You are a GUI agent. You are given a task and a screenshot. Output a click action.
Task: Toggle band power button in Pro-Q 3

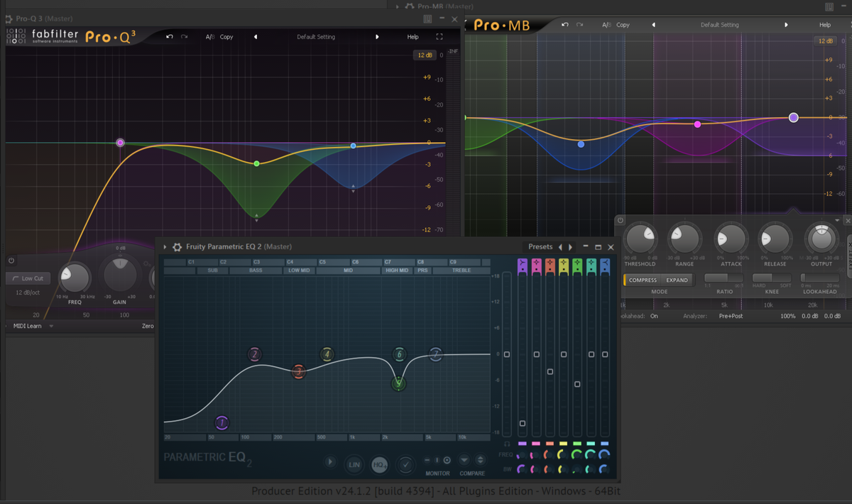[11, 261]
